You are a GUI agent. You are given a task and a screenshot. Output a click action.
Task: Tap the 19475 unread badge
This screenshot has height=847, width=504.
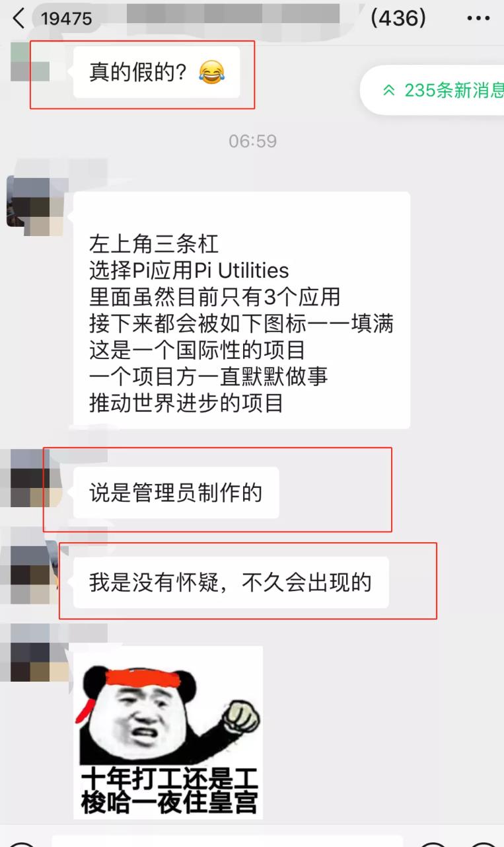[66, 18]
